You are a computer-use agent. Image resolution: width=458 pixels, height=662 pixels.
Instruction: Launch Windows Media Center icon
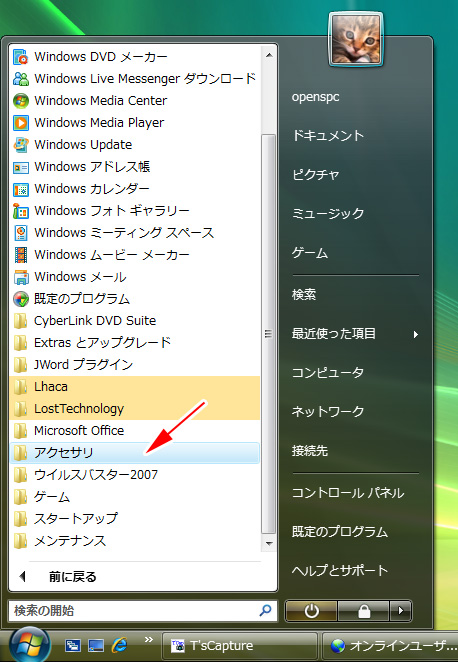(21, 100)
